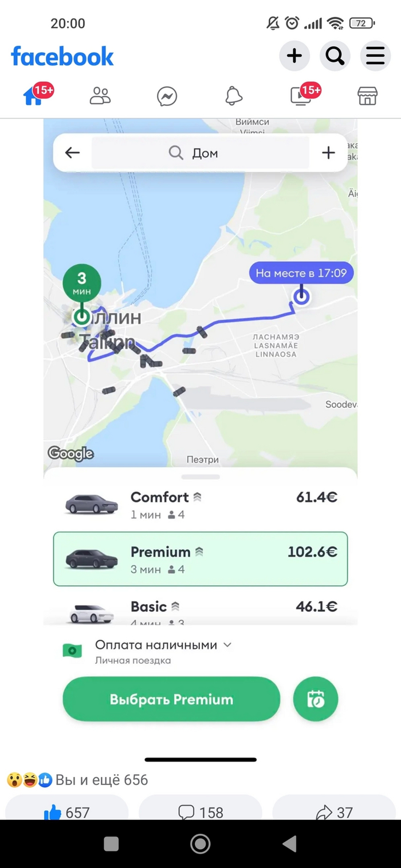Tap the Facebook create plus icon
The width and height of the screenshot is (401, 868).
(294, 56)
